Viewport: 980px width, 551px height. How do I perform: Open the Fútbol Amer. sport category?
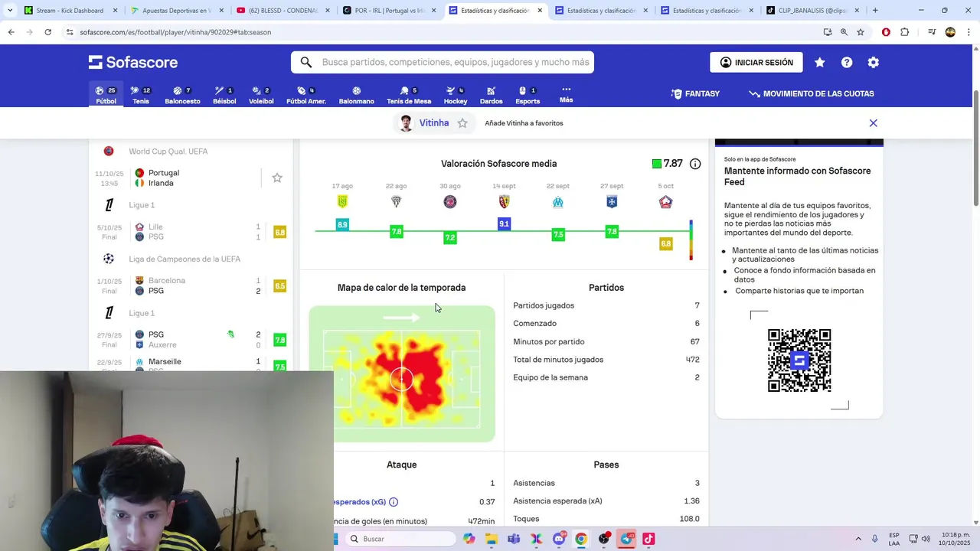click(306, 95)
